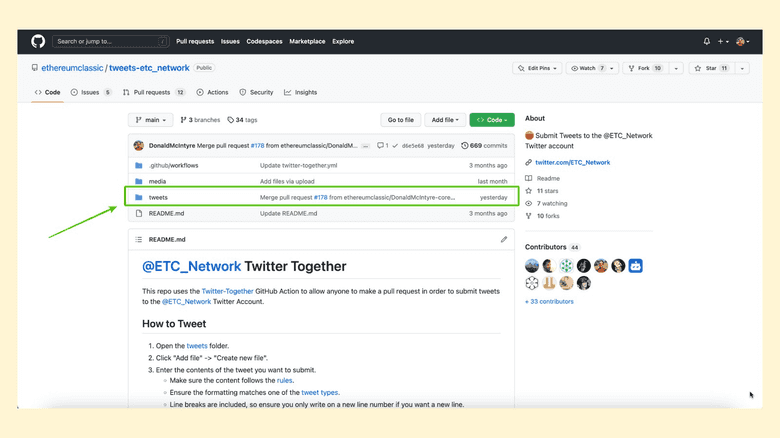The width and height of the screenshot is (780, 438).
Task: Click the media folder icon
Action: pyautogui.click(x=138, y=181)
